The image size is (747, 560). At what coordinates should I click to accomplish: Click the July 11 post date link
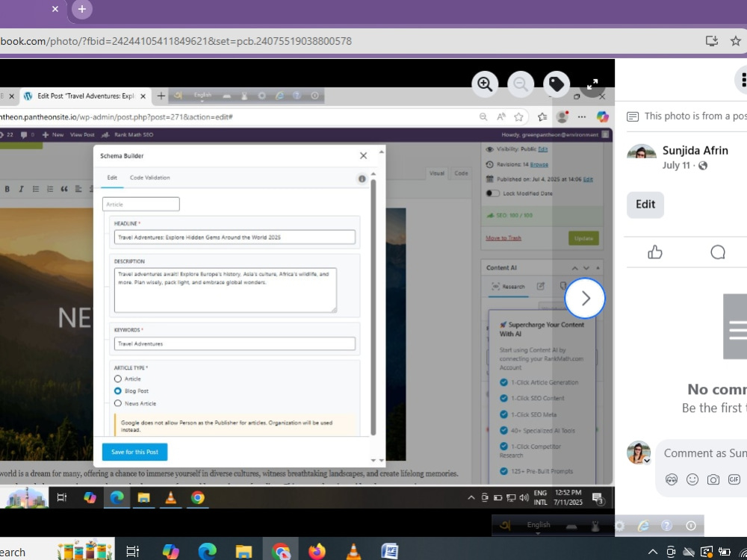point(675,166)
